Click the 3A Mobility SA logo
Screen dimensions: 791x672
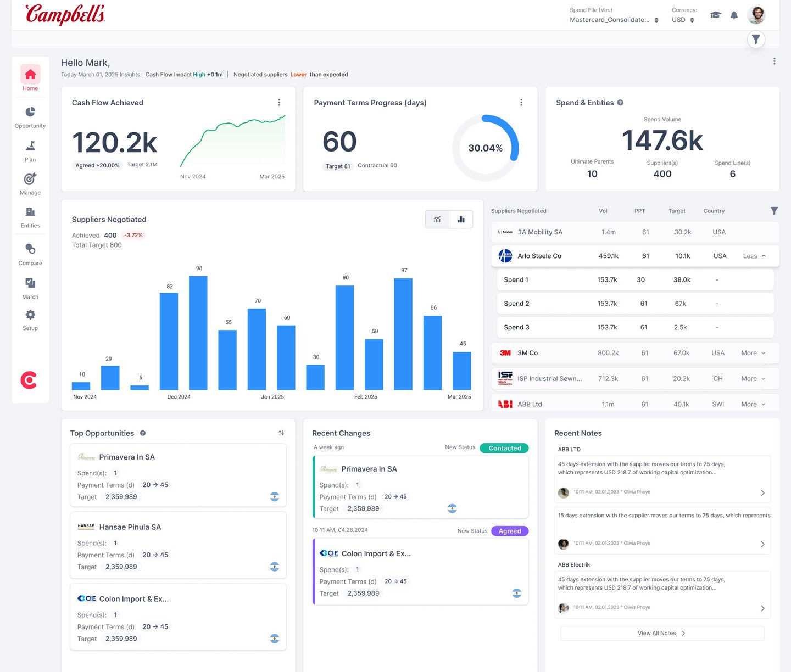(x=505, y=232)
